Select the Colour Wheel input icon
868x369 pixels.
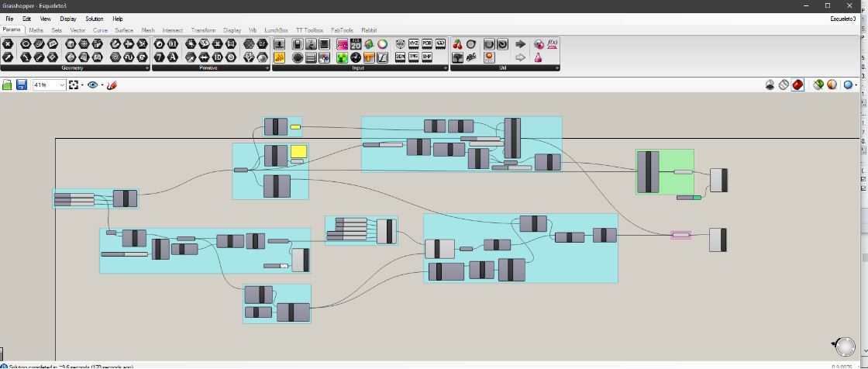point(383,43)
